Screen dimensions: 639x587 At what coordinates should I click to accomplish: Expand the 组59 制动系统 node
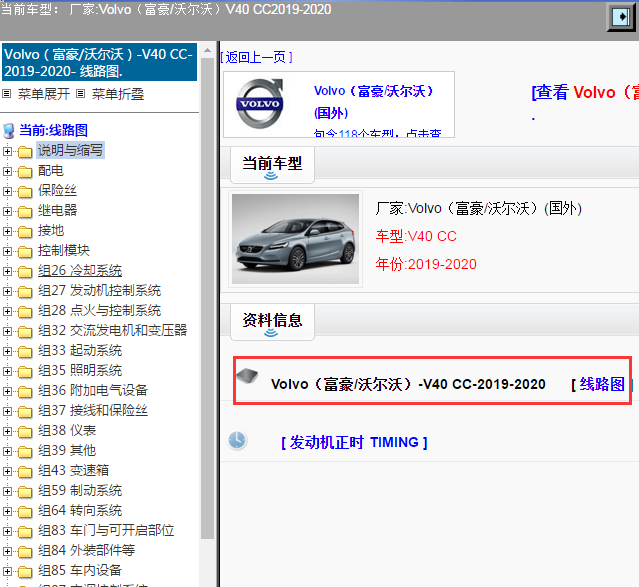7,491
